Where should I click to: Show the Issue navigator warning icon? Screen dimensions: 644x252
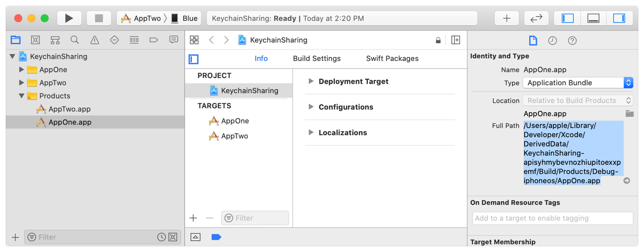95,40
